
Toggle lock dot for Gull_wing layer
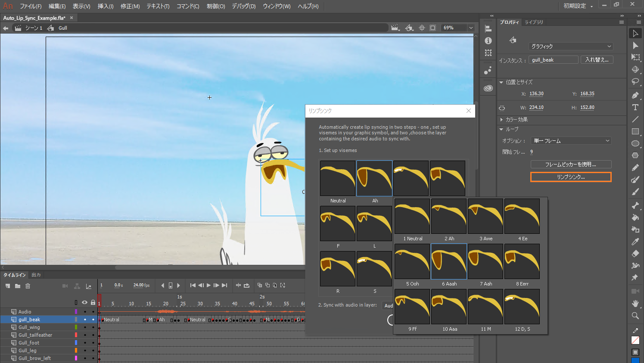coord(93,327)
